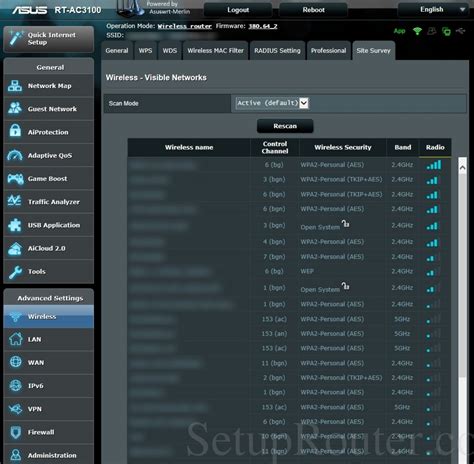Open Traffic Analyzer menu item

coord(49,202)
